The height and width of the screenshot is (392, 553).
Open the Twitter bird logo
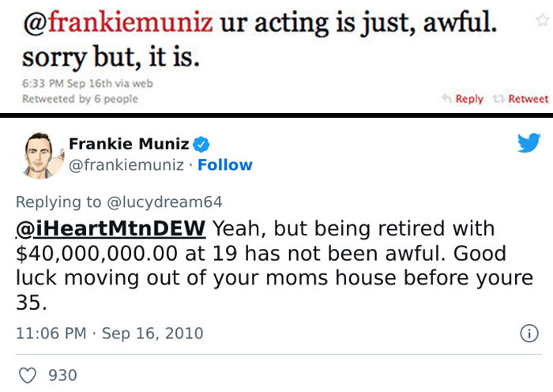pos(529,143)
